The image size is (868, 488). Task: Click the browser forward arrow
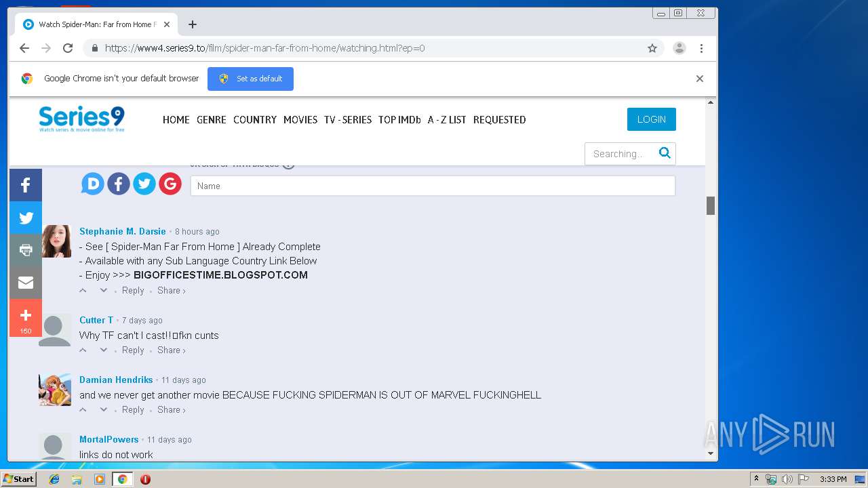pos(46,48)
